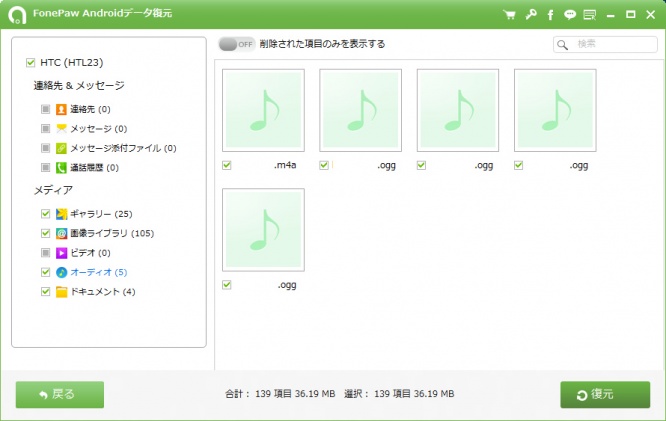This screenshot has width=666, height=421.
Task: Open the menu list icon in title bar
Action: 590,15
